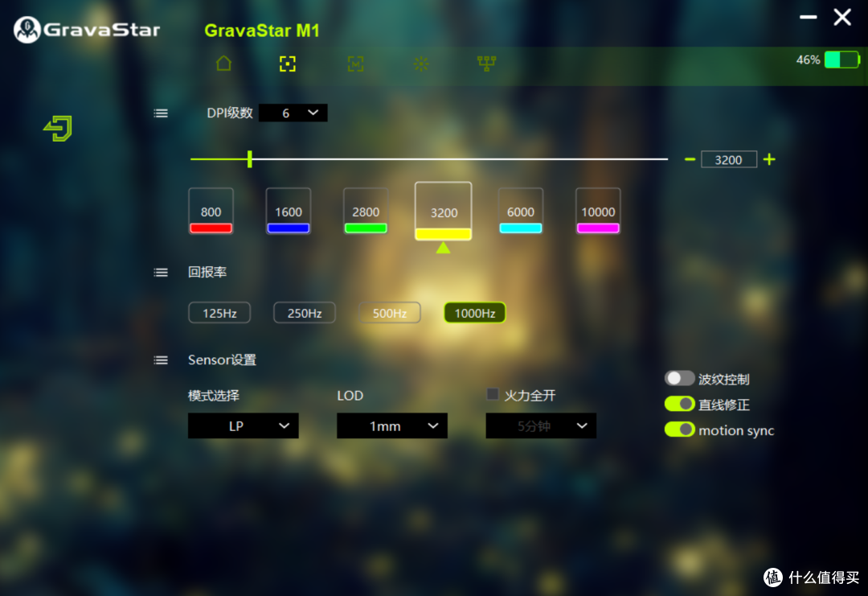Click the GravaStar logo icon
868x596 pixels.
tap(27, 29)
